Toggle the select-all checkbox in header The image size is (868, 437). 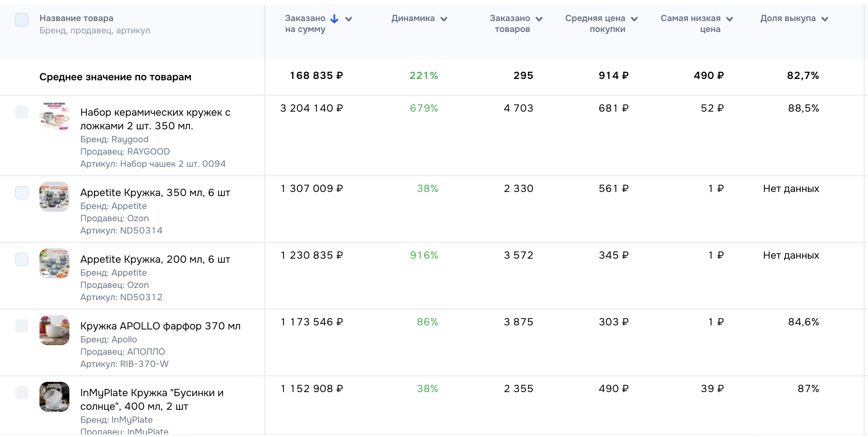coord(22,19)
